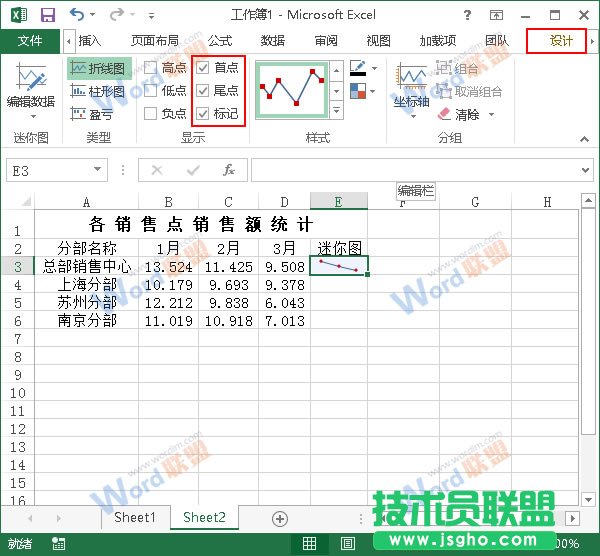Add a new sheet with plus button
This screenshot has width=600, height=556.
(x=280, y=518)
